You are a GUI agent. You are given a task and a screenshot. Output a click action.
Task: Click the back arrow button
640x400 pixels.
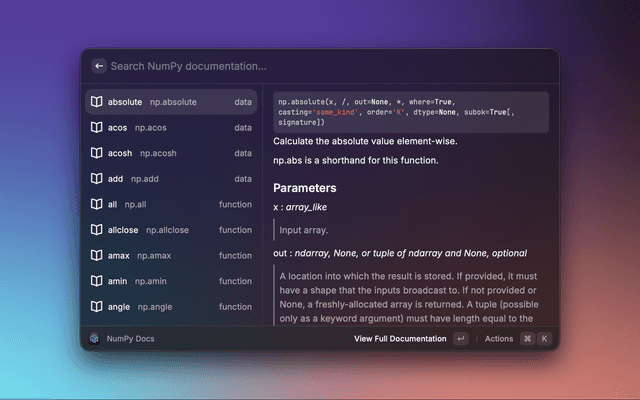coord(98,66)
